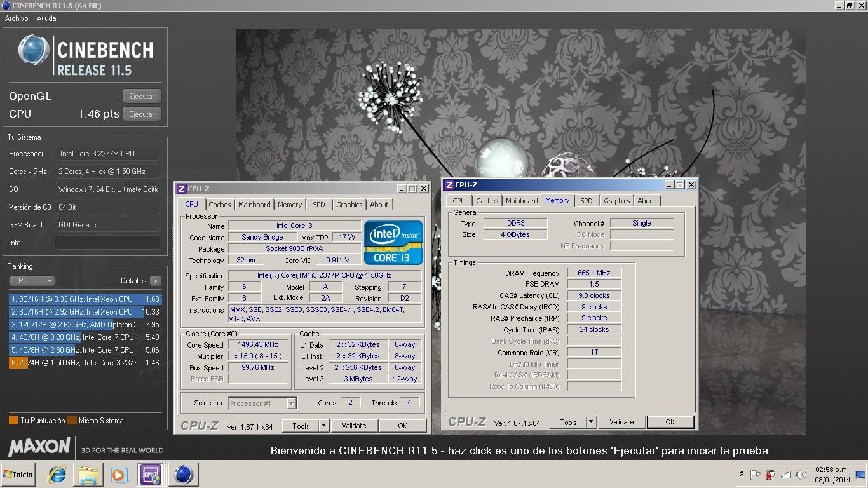868x488 pixels.
Task: Open Internet Explorer from the taskbar
Action: click(x=57, y=475)
